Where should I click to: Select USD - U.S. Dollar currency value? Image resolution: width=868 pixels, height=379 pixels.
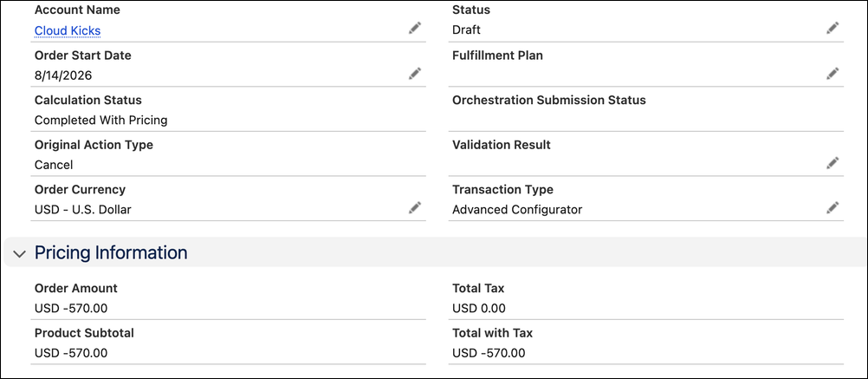pyautogui.click(x=83, y=210)
